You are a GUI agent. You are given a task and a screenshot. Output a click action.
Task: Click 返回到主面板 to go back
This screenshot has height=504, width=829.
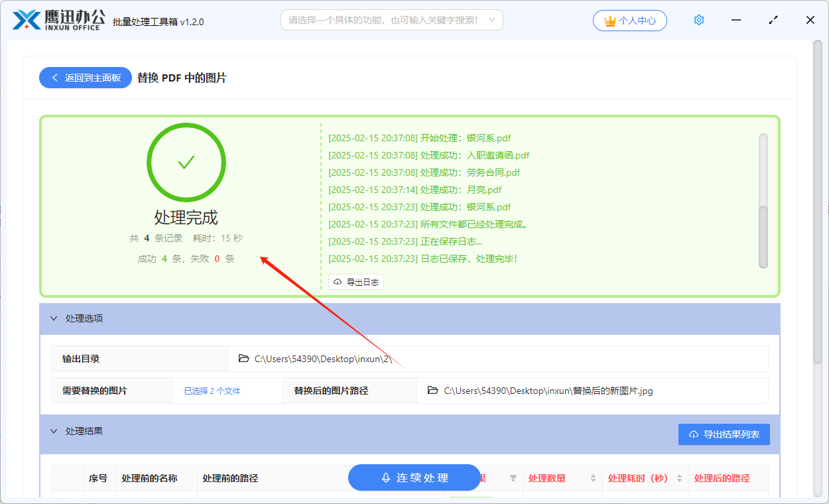click(x=85, y=78)
